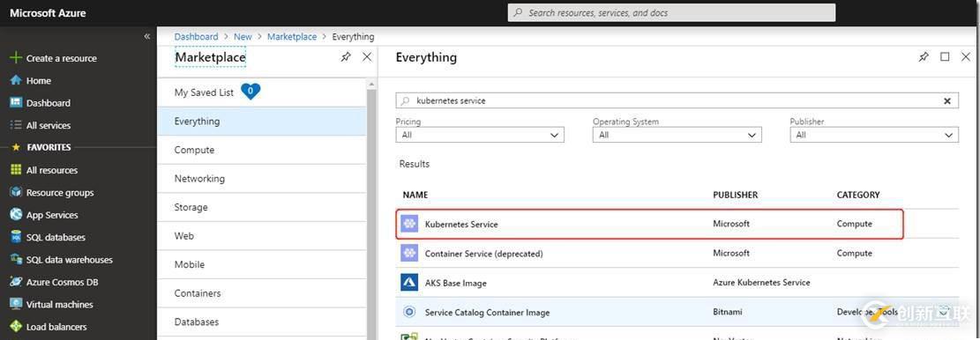Select the Storage category

[261, 207]
